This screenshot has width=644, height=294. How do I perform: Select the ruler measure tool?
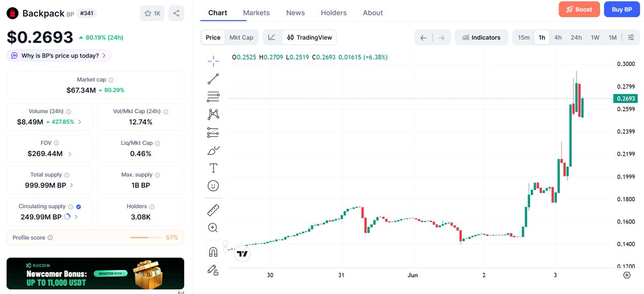[213, 210]
